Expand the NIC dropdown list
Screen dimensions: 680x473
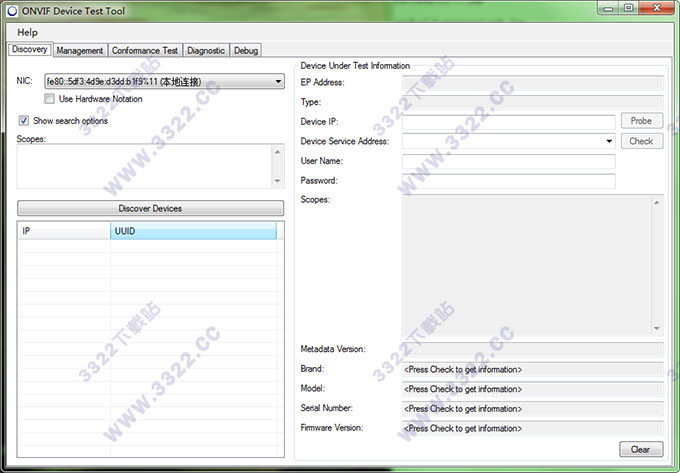pos(278,82)
